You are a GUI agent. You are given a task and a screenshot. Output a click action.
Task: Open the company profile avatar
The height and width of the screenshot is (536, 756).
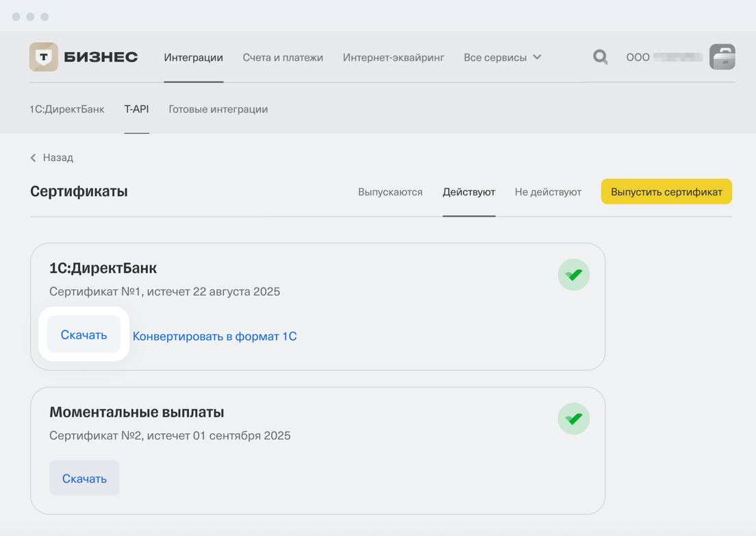pos(722,57)
